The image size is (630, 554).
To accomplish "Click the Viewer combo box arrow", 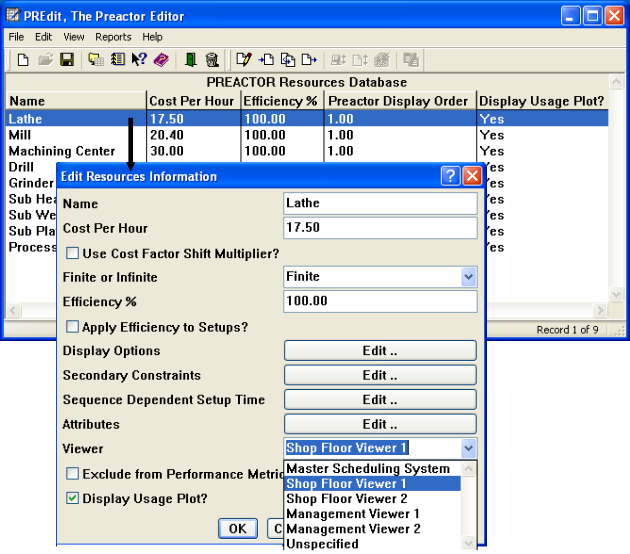I will pos(468,448).
